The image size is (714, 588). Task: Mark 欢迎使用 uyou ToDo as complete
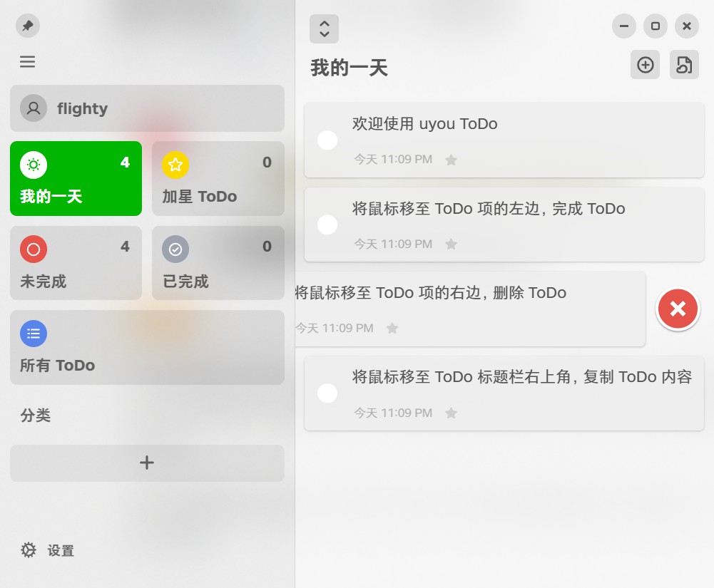click(x=327, y=140)
